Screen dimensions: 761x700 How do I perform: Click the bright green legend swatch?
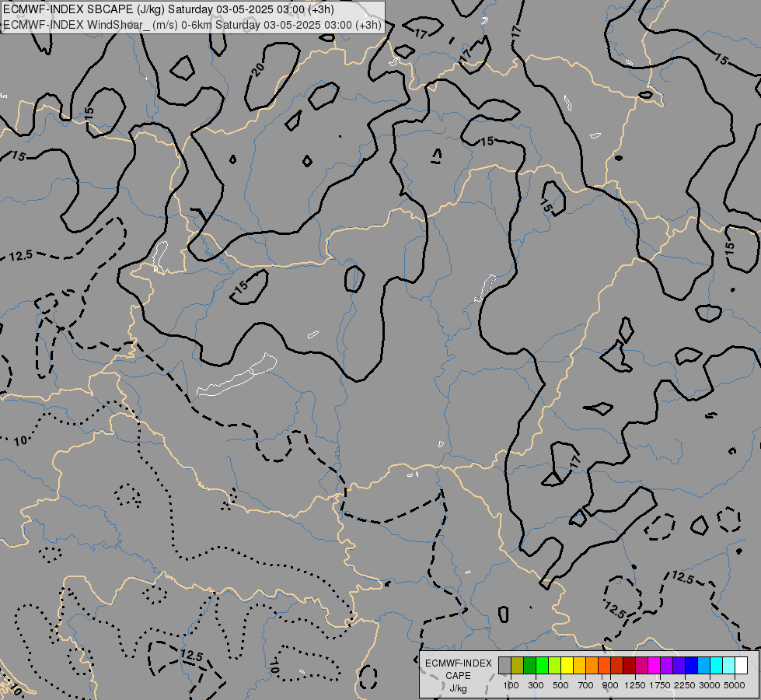pyautogui.click(x=542, y=665)
